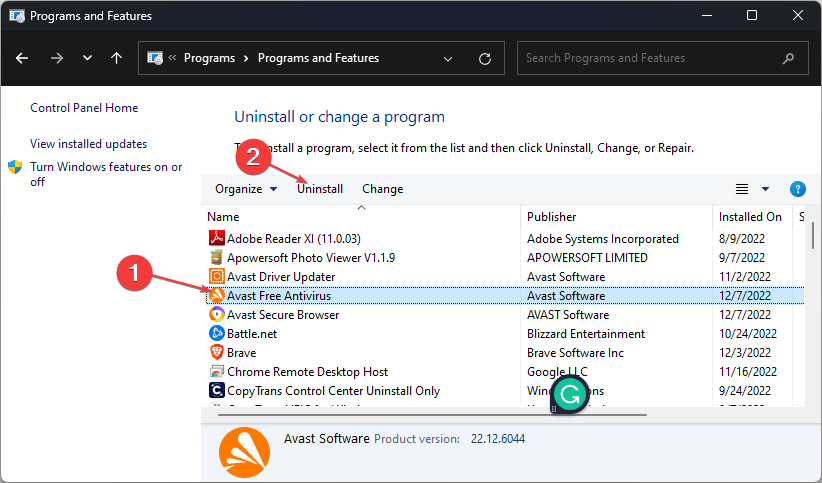This screenshot has width=822, height=483.
Task: Click the 11/16/2022 install date
Action: coord(748,372)
